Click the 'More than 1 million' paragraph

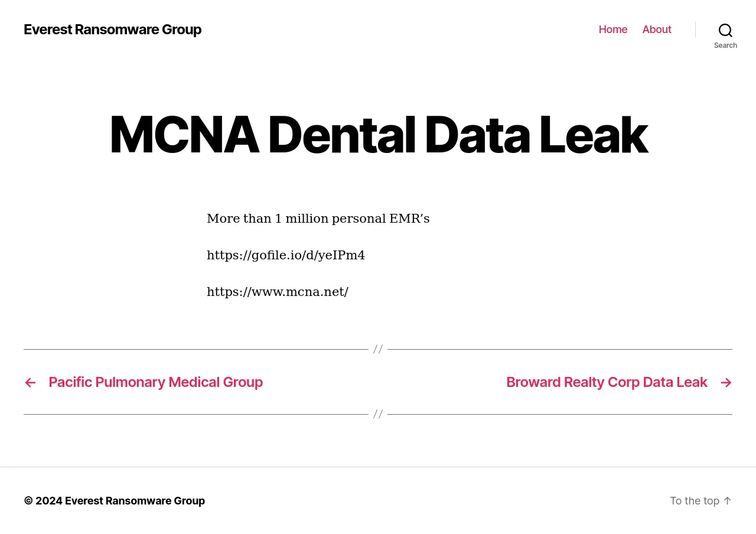pos(318,219)
